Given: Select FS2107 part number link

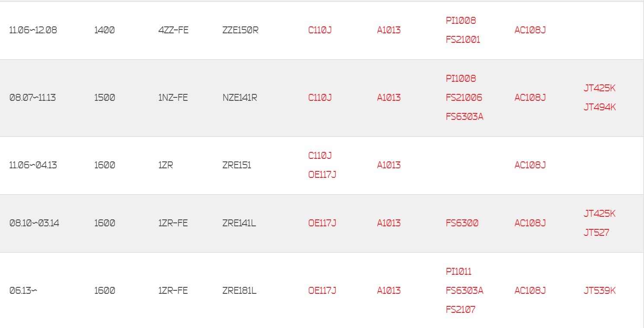Looking at the screenshot, I should coord(460,310).
